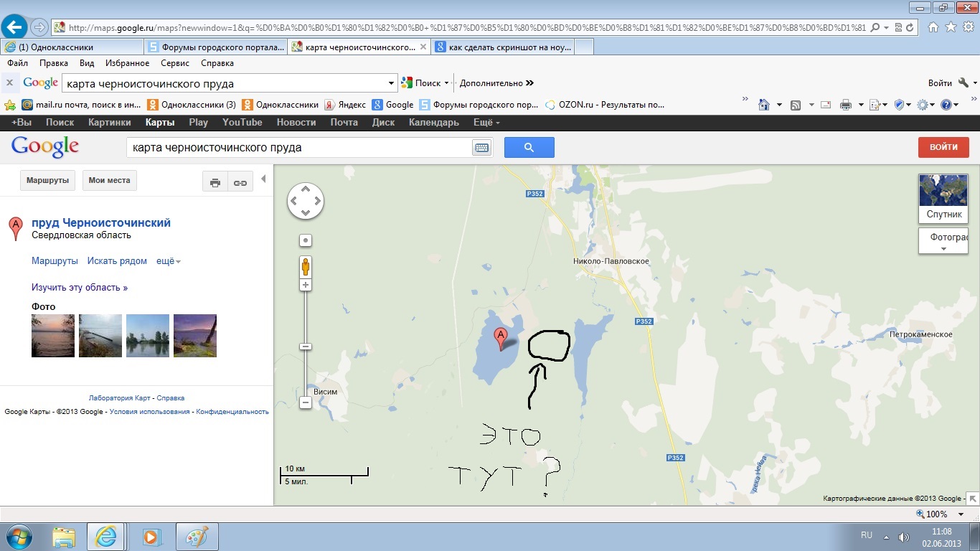Click the print icon in Maps panel
The height and width of the screenshot is (551, 980).
coord(215,182)
